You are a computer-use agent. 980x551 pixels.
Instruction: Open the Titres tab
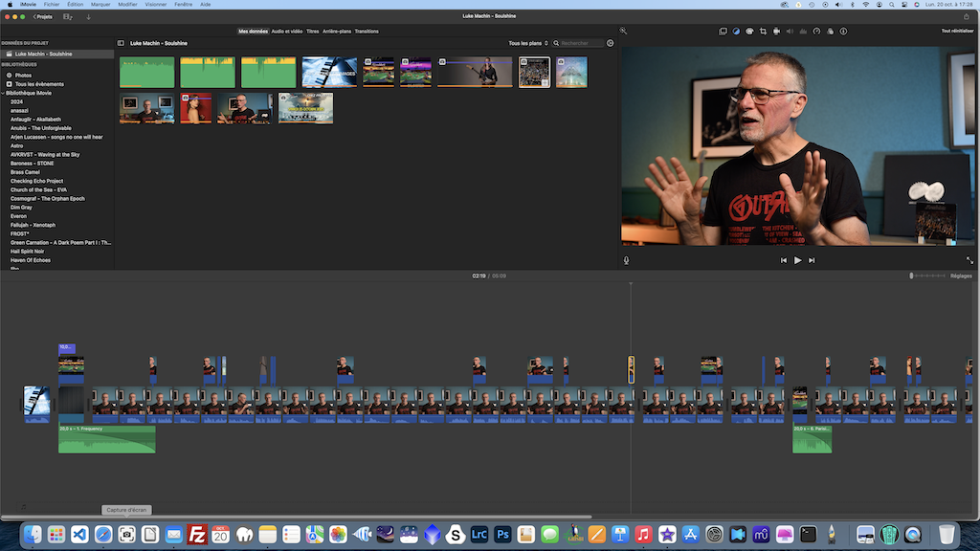tap(312, 32)
